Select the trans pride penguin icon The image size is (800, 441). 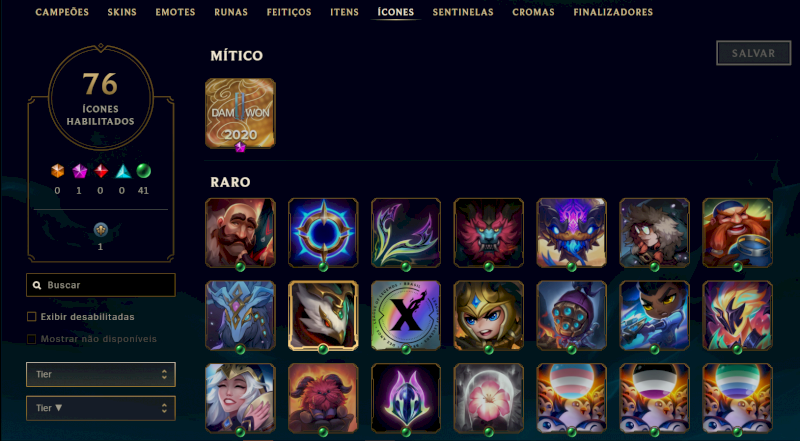pos(571,398)
